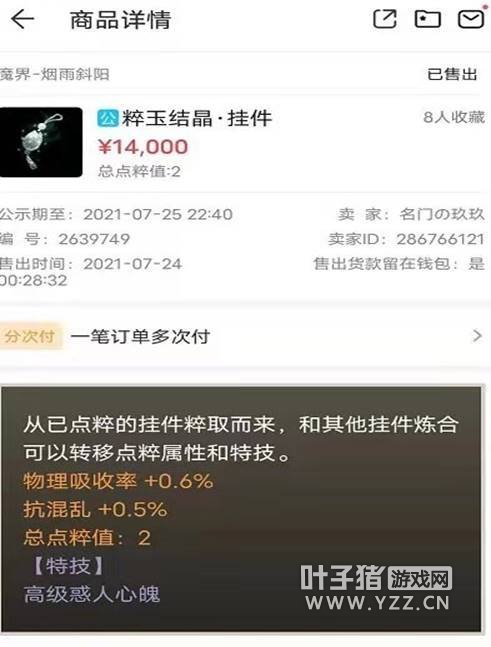Open the messages envelope icon

point(471,19)
